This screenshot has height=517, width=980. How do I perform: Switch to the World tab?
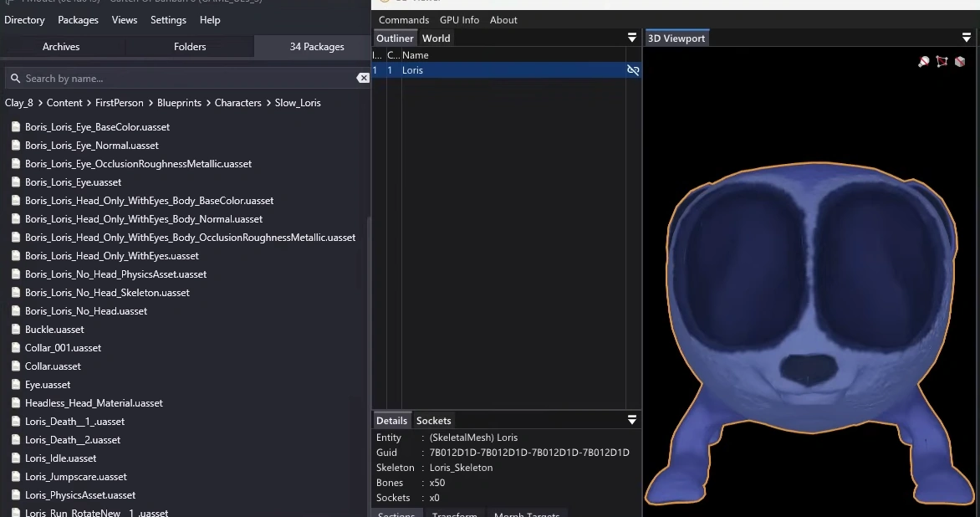(436, 38)
